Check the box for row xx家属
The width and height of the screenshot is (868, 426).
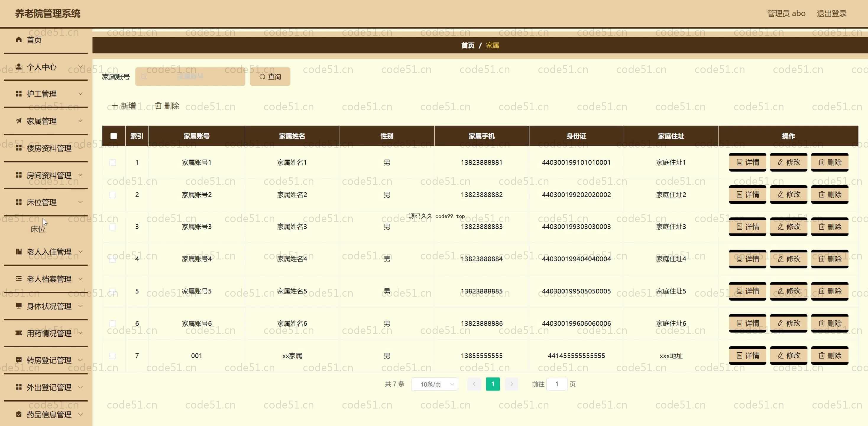pos(113,356)
